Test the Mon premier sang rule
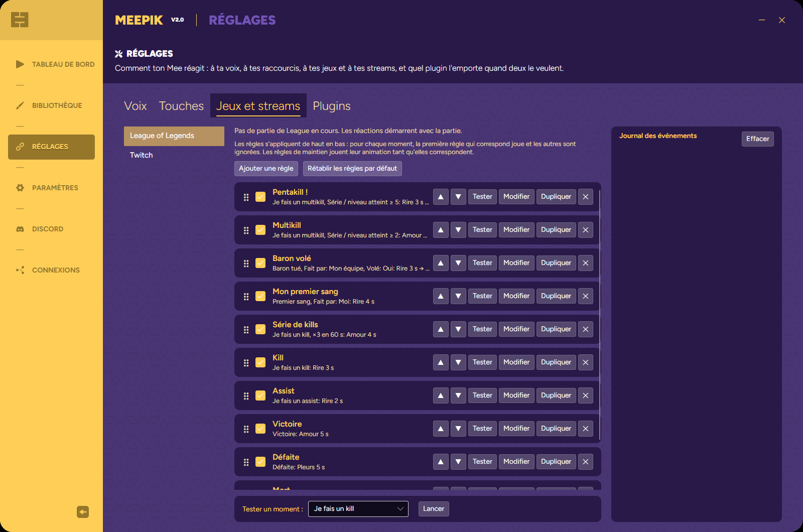The image size is (803, 532). tap(482, 296)
